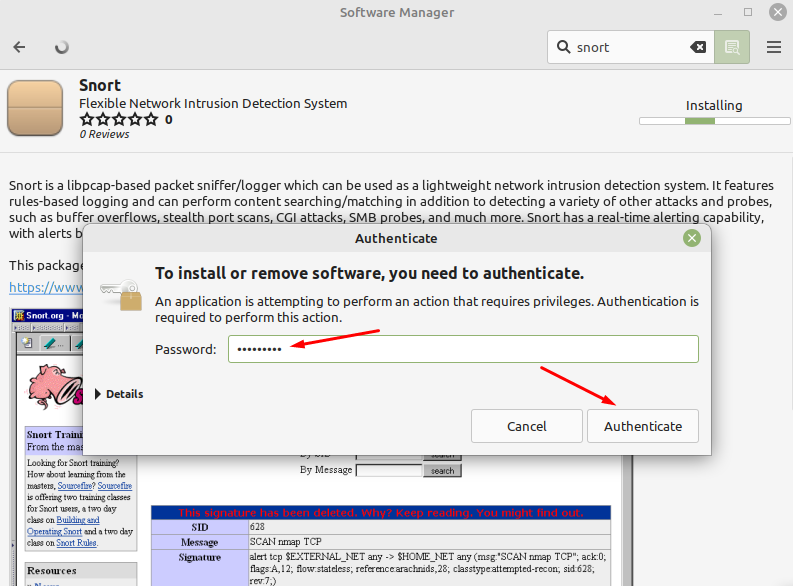The width and height of the screenshot is (793, 586).
Task: Click the loading spinner in the toolbar
Action: pos(62,47)
